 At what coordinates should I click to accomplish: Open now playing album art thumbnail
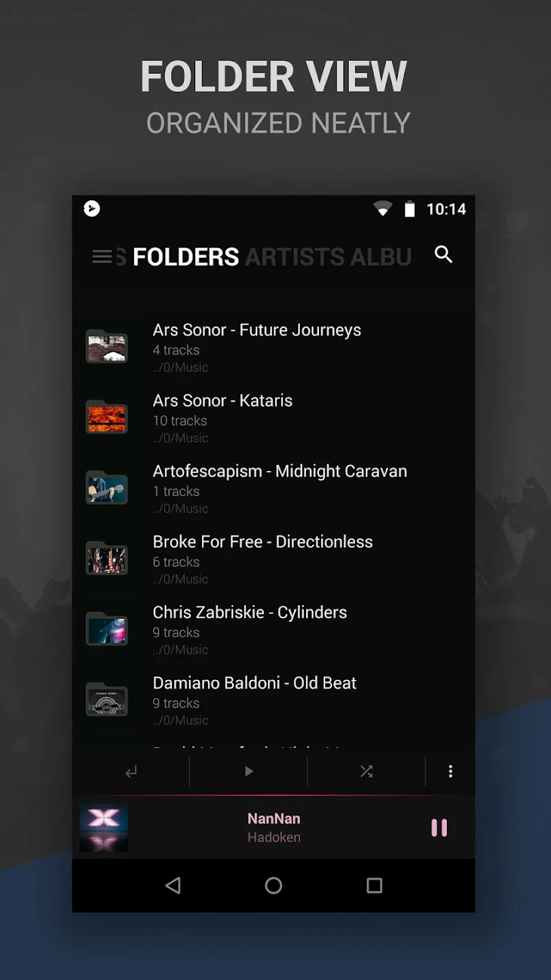click(103, 828)
